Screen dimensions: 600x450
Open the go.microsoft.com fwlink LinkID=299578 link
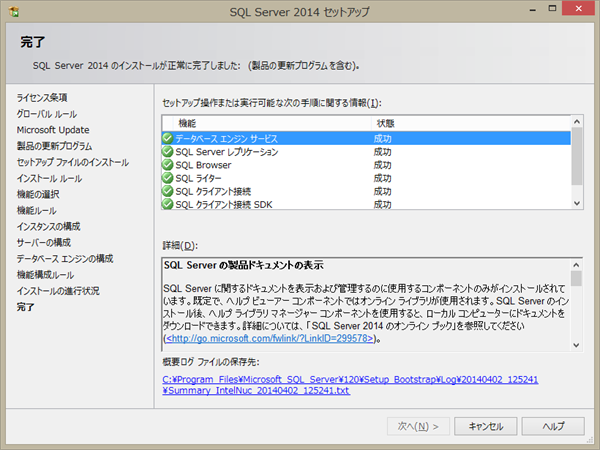point(269,338)
